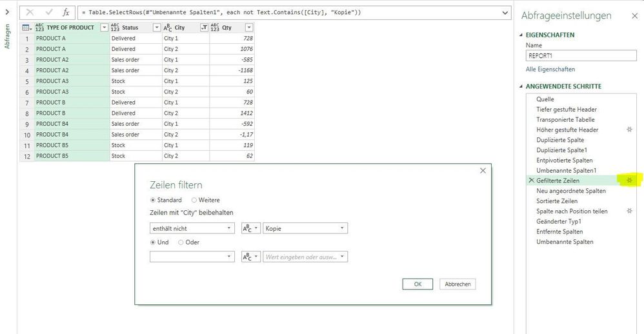Open the Alle Eigenschaften link
The height and width of the screenshot is (334, 644).
coord(550,70)
